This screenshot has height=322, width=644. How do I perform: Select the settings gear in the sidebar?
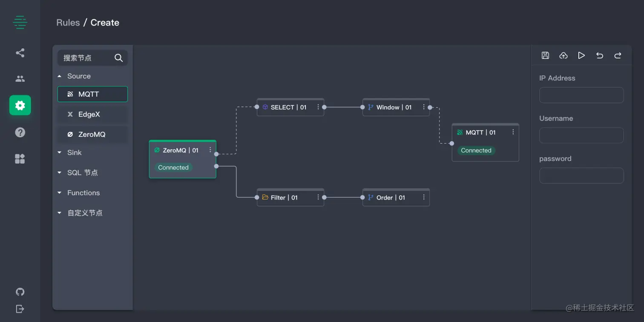pos(20,105)
